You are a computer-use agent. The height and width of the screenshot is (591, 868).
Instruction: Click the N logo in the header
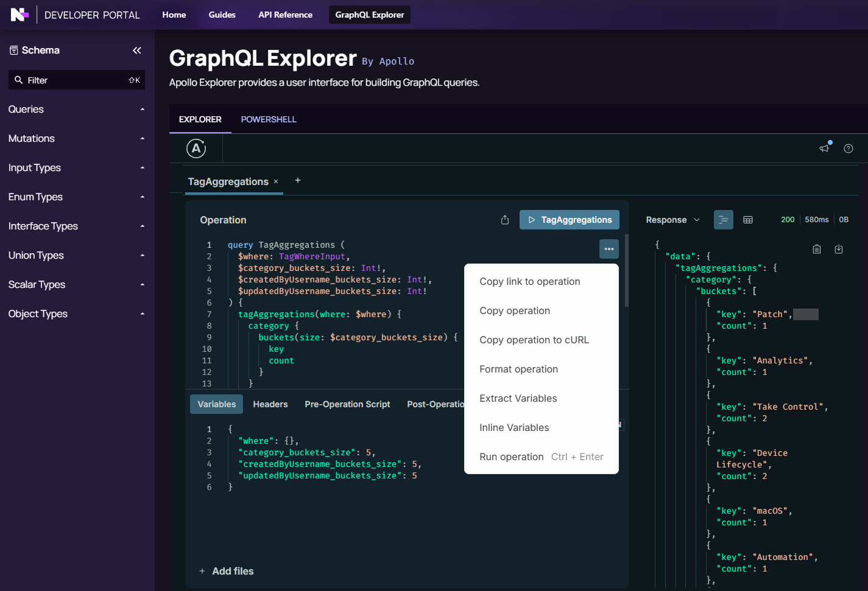click(19, 15)
